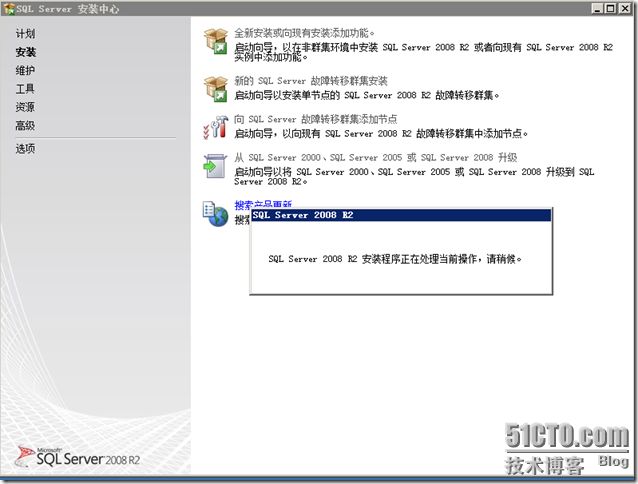
Task: Open the 计划 section in sidebar
Action: coord(25,34)
